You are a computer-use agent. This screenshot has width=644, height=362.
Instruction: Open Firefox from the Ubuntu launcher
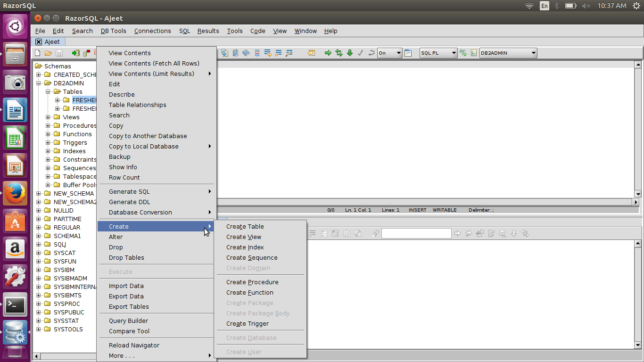click(15, 193)
